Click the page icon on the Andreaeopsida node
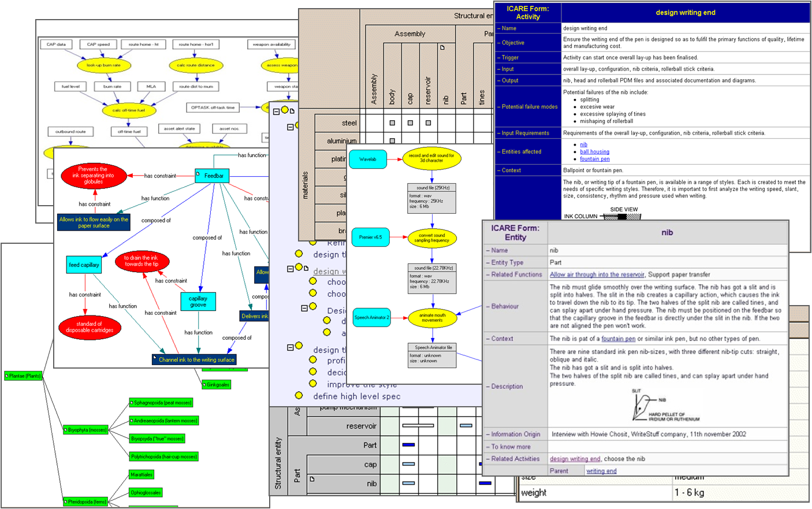Image resolution: width=812 pixels, height=509 pixels. click(x=132, y=421)
